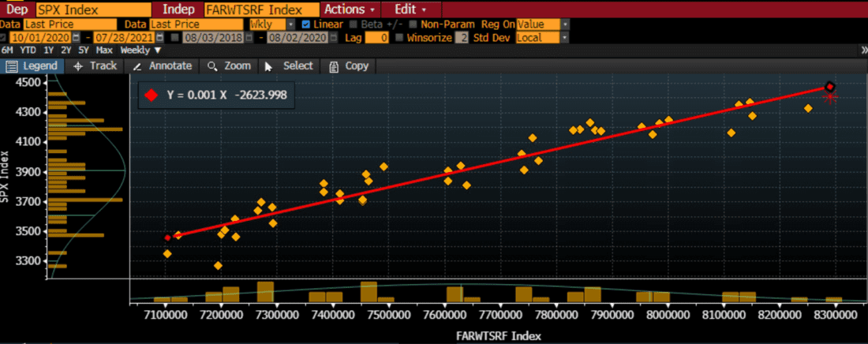The width and height of the screenshot is (868, 344).
Task: Set range to 6M
Action: point(8,50)
